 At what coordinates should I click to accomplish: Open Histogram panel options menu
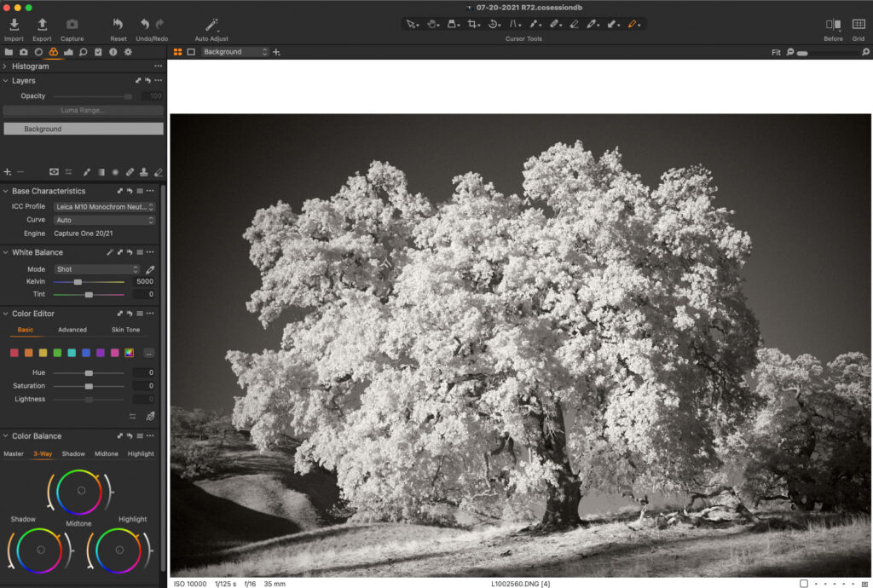click(158, 66)
